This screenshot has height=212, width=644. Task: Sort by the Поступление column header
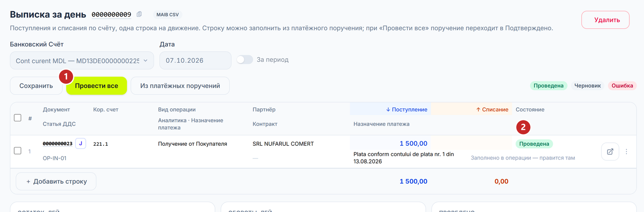(x=407, y=109)
